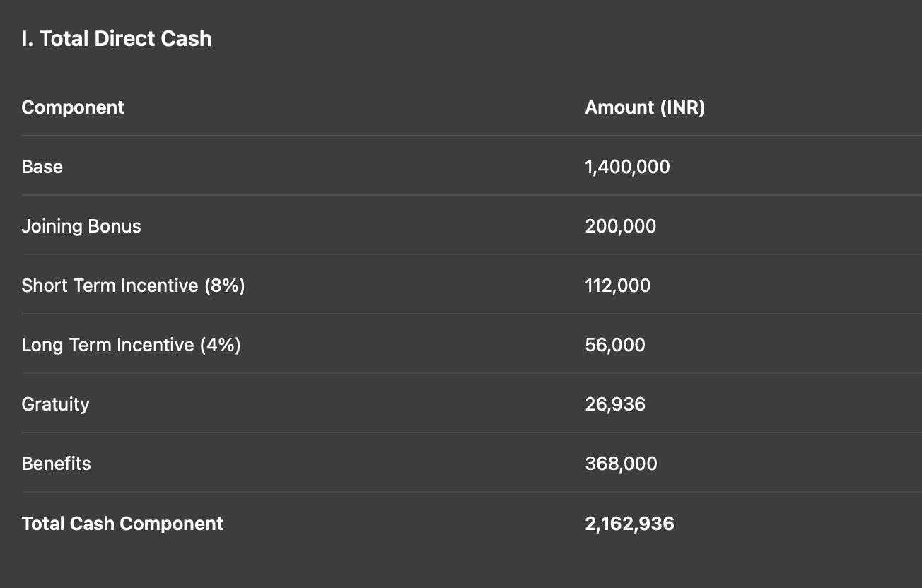Image resolution: width=922 pixels, height=588 pixels.
Task: Select the Base row label
Action: [x=42, y=167]
